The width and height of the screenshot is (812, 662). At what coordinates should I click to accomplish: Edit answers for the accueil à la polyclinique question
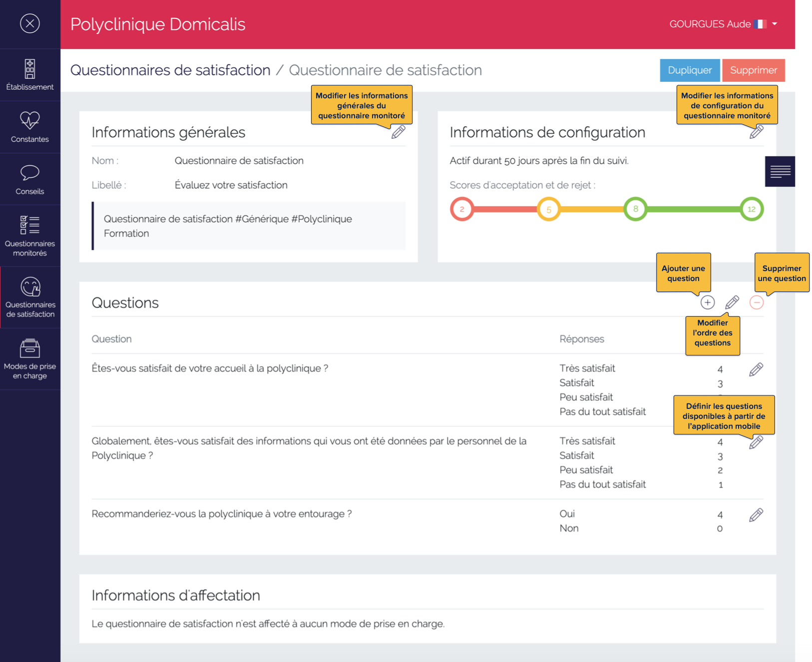pos(756,369)
